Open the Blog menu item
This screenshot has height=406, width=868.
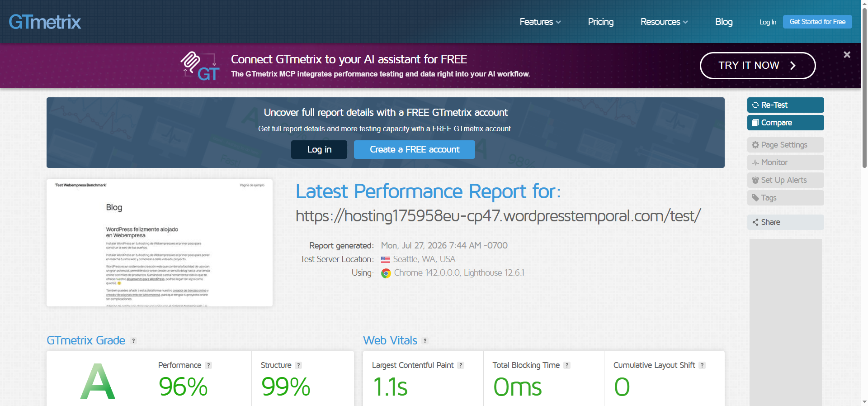pos(724,22)
